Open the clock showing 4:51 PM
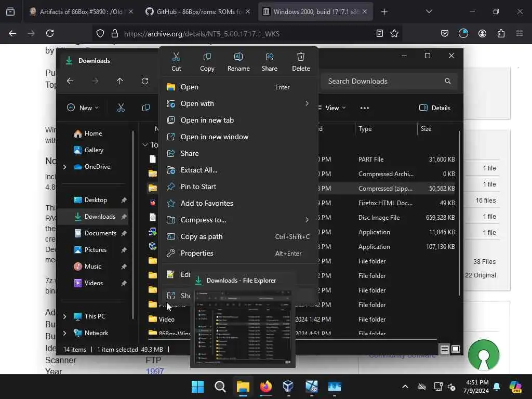Image resolution: width=532 pixels, height=399 pixels. [476, 387]
